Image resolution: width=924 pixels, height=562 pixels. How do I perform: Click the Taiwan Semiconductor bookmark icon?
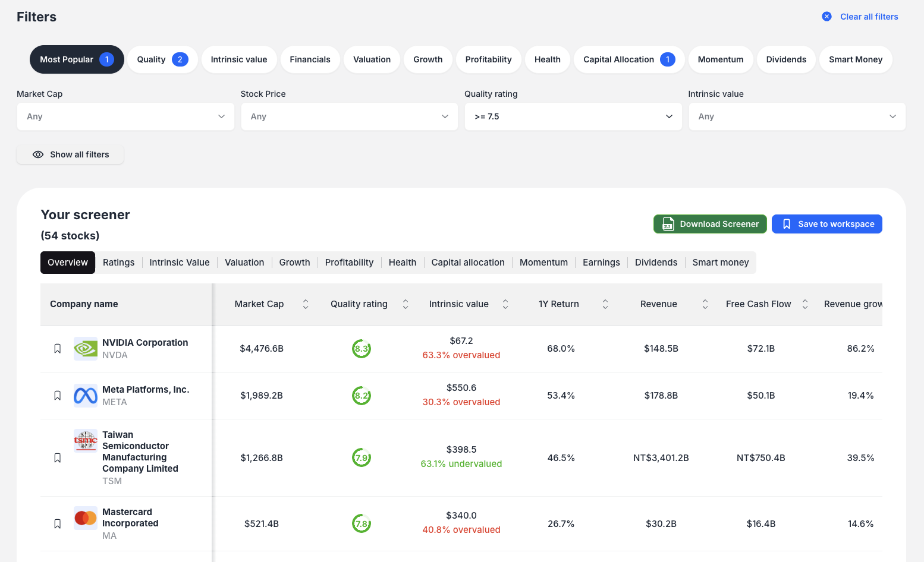(x=58, y=458)
